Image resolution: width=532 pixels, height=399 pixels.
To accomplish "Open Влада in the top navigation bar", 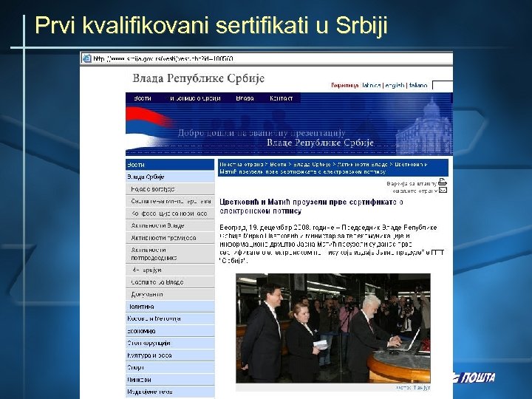I will coord(245,98).
